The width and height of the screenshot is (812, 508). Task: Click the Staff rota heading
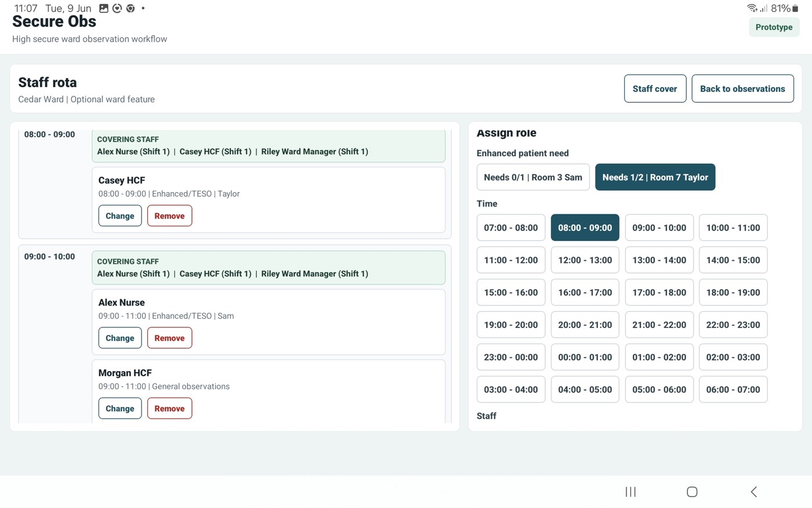(48, 82)
